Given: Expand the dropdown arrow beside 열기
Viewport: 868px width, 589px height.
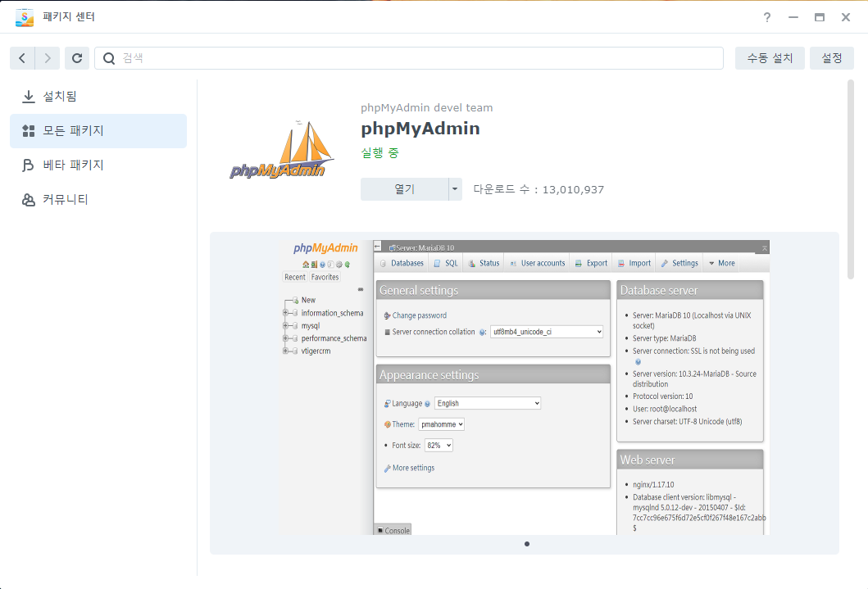Looking at the screenshot, I should click(455, 189).
